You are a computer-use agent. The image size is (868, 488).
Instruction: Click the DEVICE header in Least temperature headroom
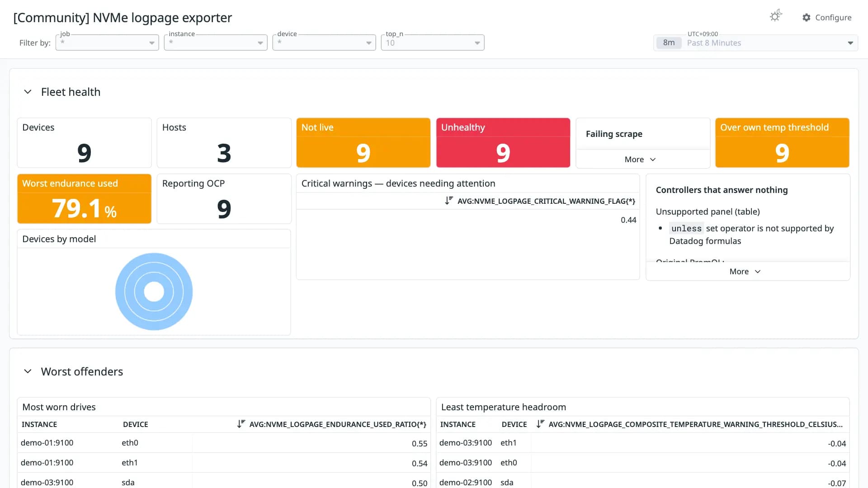pyautogui.click(x=514, y=424)
